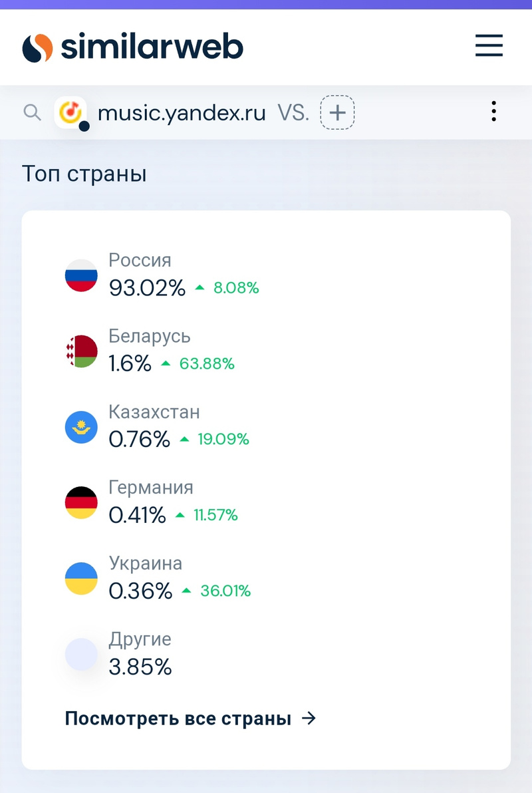Click the Yandex Music site icon
The image size is (532, 793).
click(69, 112)
